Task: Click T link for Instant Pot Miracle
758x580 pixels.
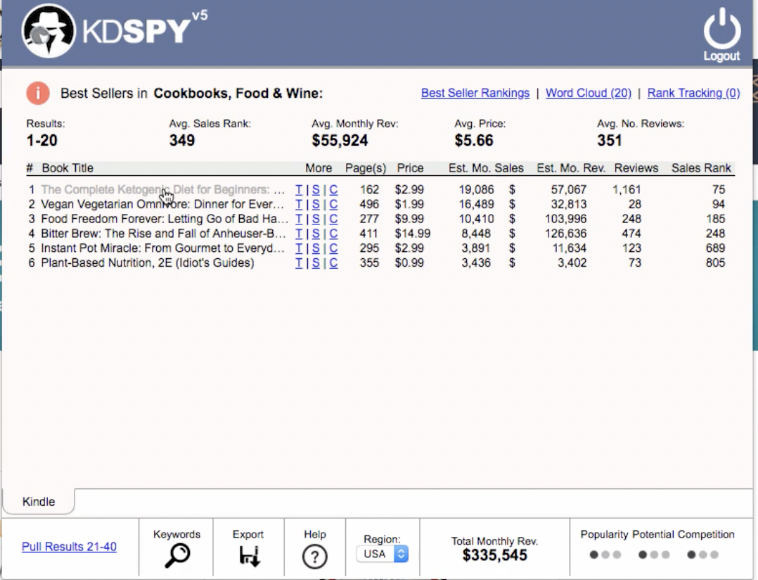Action: [299, 248]
